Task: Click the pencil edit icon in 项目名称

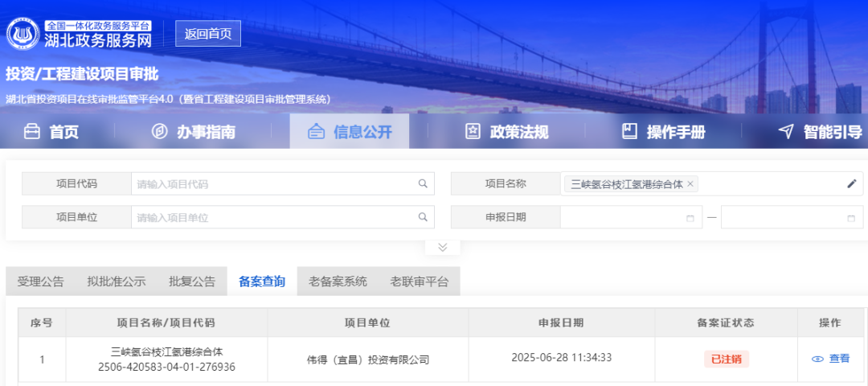Action: point(851,184)
